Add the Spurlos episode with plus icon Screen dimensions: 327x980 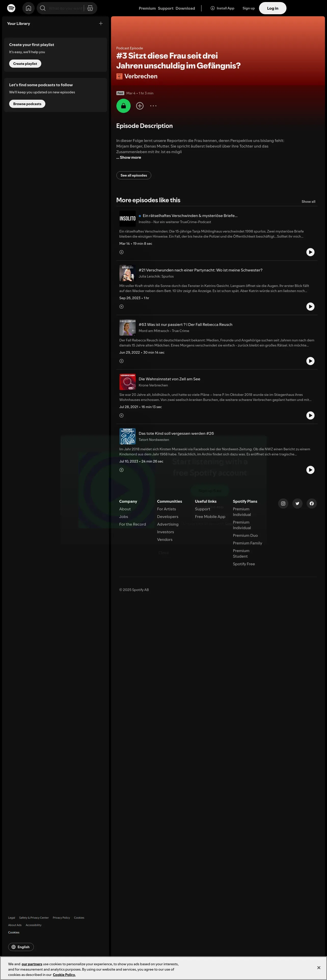pyautogui.click(x=121, y=307)
